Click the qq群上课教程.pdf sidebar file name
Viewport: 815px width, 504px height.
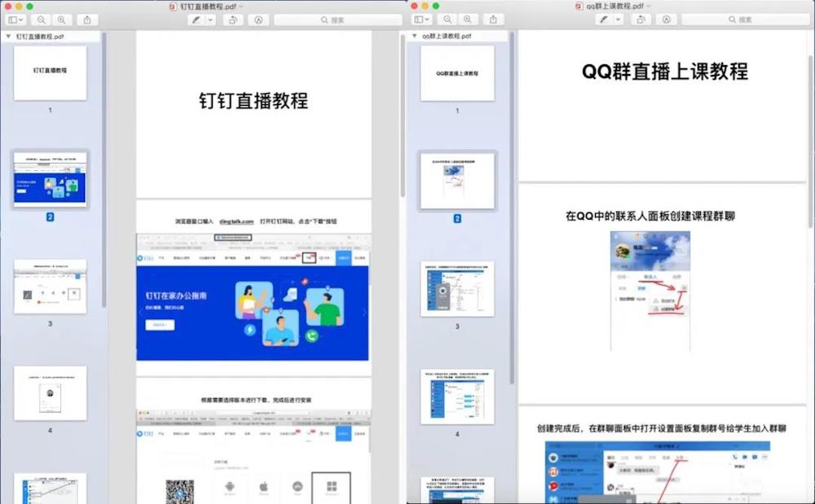coord(447,36)
